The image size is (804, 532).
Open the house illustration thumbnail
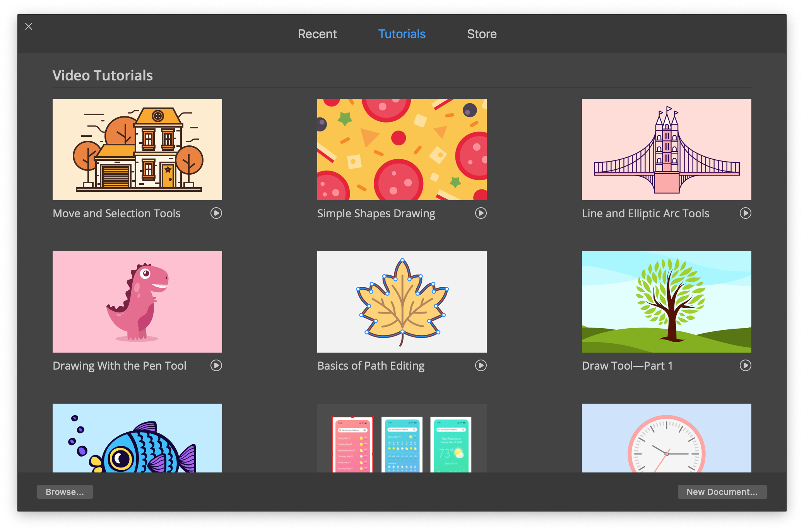click(x=137, y=150)
